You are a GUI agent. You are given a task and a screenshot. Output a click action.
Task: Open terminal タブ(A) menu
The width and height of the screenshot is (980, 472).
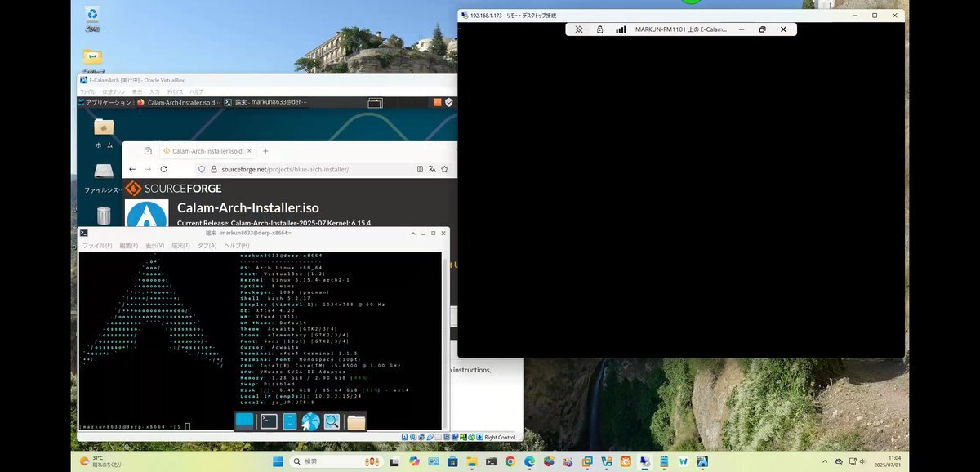[207, 246]
